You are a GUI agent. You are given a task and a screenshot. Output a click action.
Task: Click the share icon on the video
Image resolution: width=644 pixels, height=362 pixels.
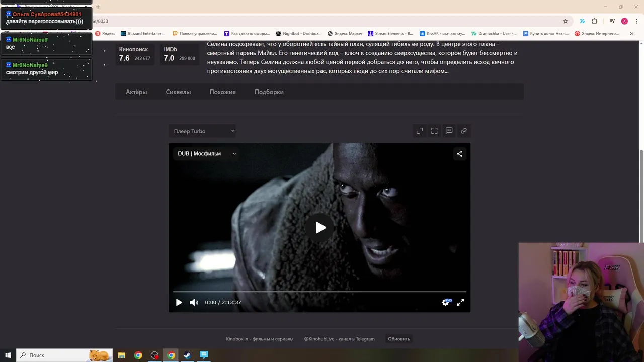tap(459, 154)
